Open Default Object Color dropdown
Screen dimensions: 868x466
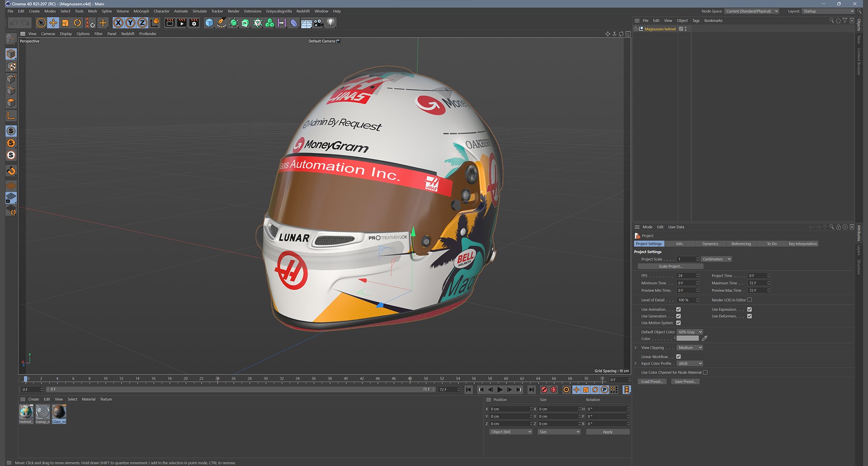[690, 332]
